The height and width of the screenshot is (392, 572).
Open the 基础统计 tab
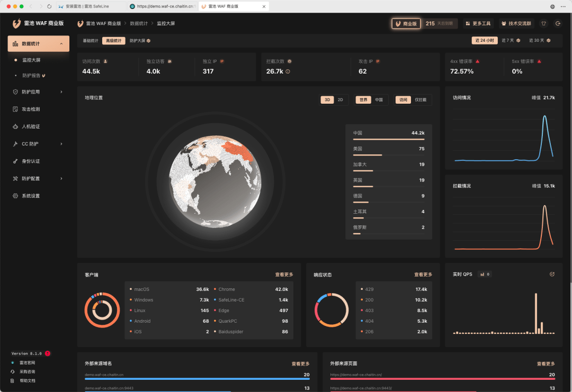pyautogui.click(x=91, y=41)
